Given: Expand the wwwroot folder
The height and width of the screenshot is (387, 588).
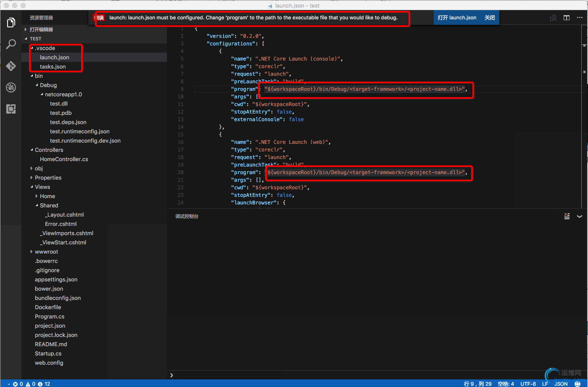Looking at the screenshot, I should click(46, 252).
